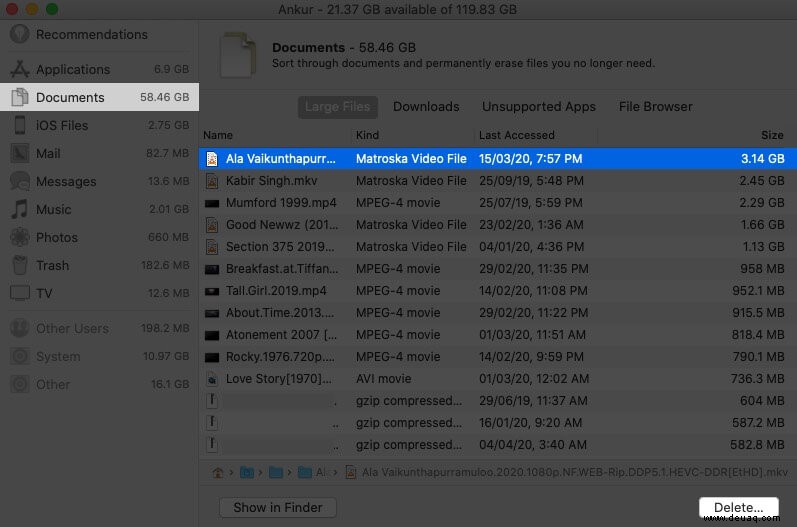Click the 25/07/19, 5:59 PM date
Screen dimensions: 797x527
pos(531,202)
